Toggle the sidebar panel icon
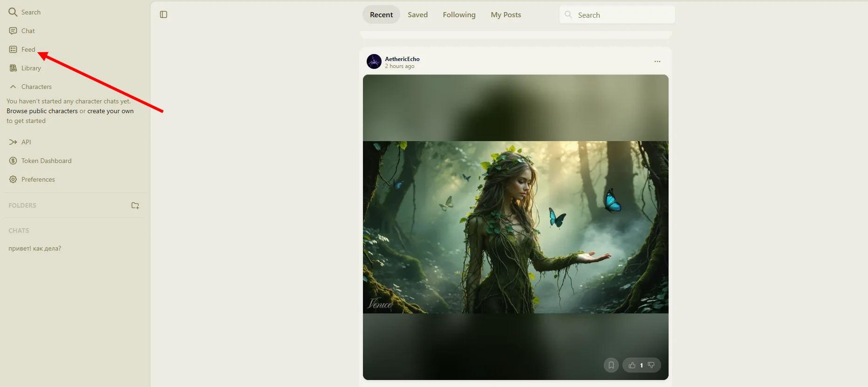 [x=164, y=14]
